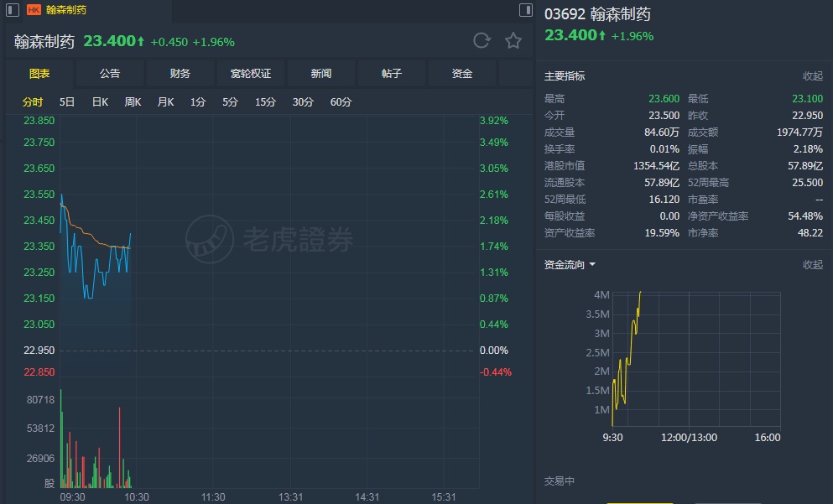Screen dimensions: 833x504
Task: Open the 财务 tab
Action: [180, 74]
